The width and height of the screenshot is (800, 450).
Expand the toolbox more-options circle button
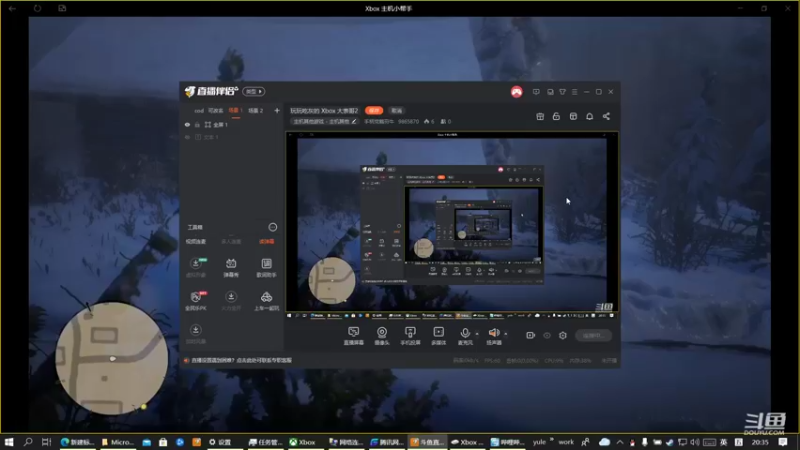point(273,227)
